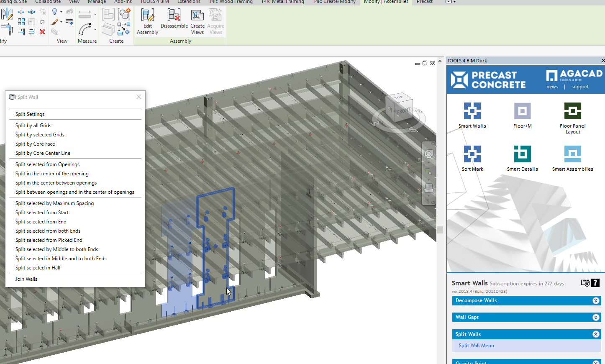Choose Split by all Grids
605x364 pixels.
[33, 126]
